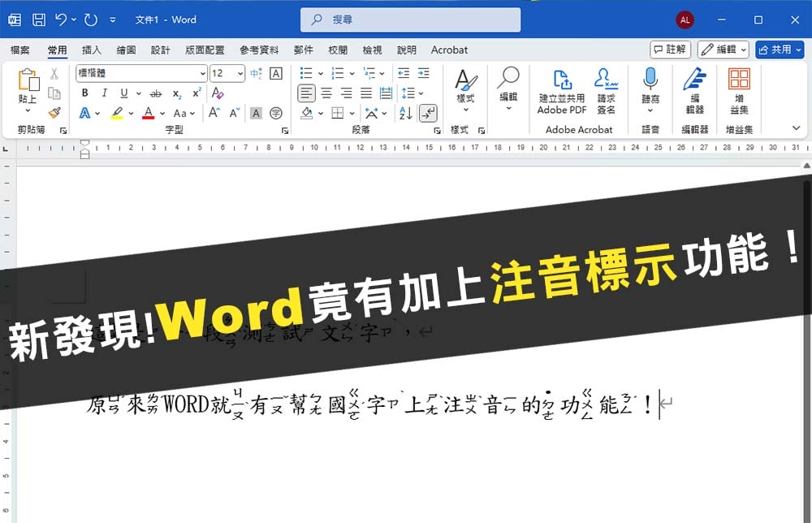Toggle Underline formatting
The image size is (812, 523).
pos(123,93)
